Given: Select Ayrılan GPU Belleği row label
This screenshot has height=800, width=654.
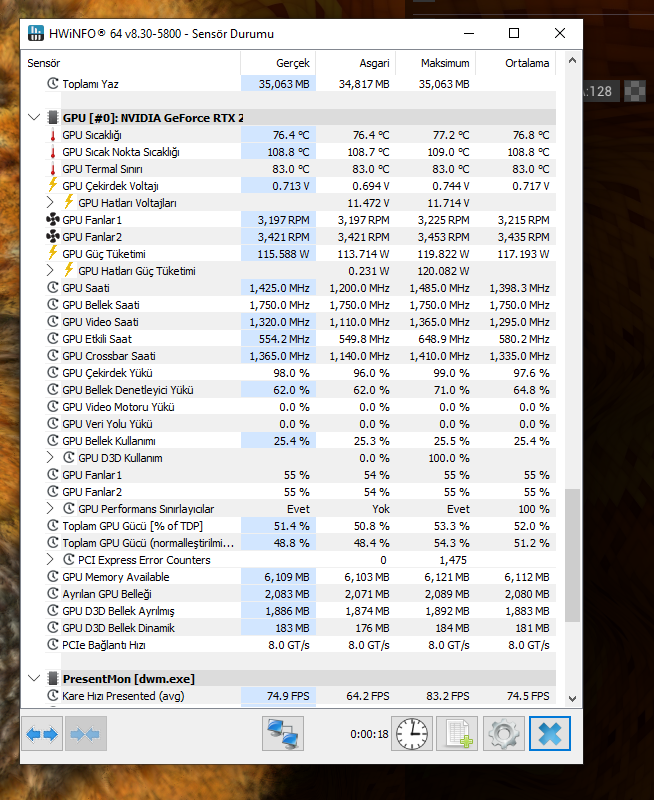Looking at the screenshot, I should [x=107, y=594].
